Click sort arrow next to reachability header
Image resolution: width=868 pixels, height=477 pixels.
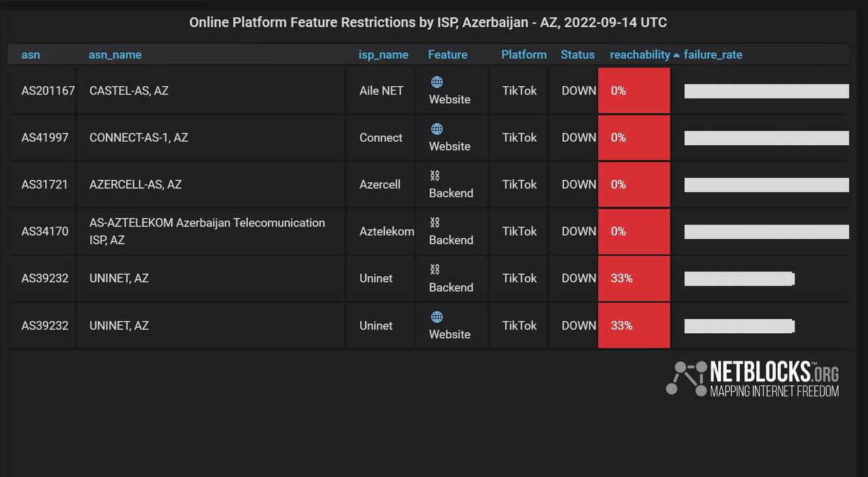click(x=676, y=55)
